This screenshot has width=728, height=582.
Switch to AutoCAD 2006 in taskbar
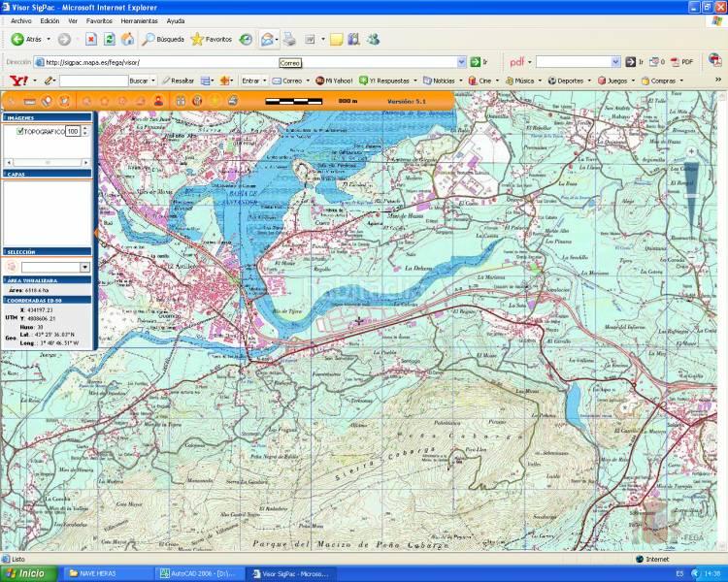click(205, 573)
